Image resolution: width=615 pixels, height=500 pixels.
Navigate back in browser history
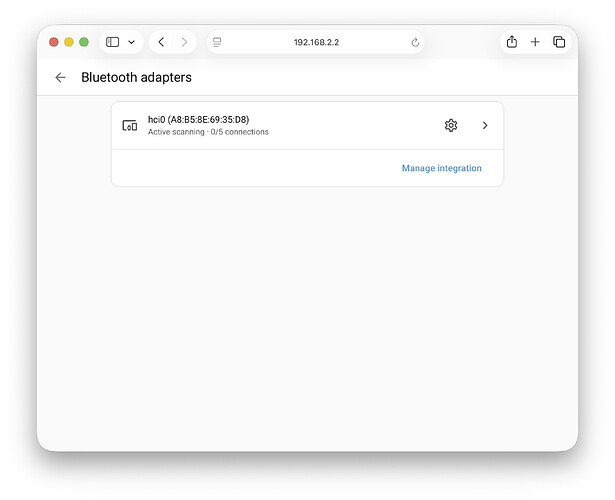[161, 42]
